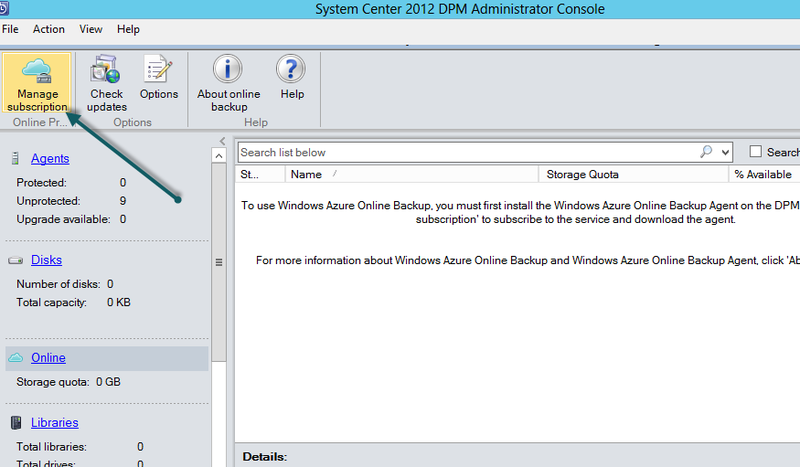Collapse the left pane with chevron
This screenshot has height=467, width=800.
[222, 141]
